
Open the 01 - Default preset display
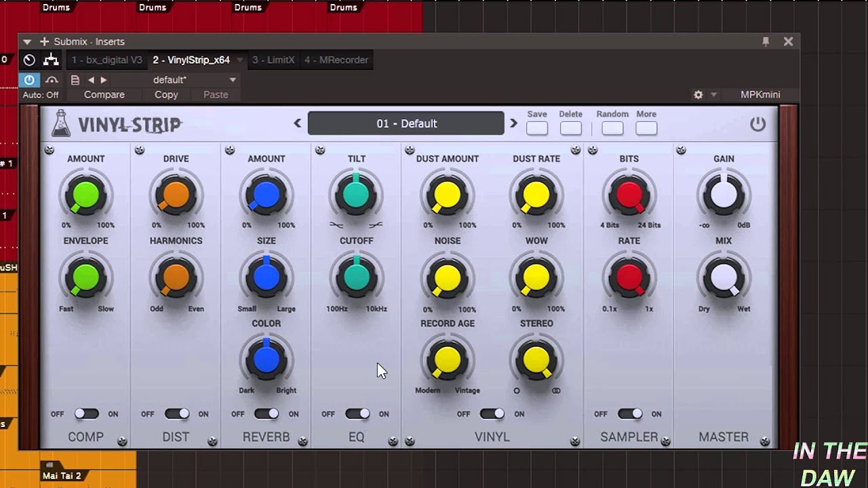pos(406,123)
